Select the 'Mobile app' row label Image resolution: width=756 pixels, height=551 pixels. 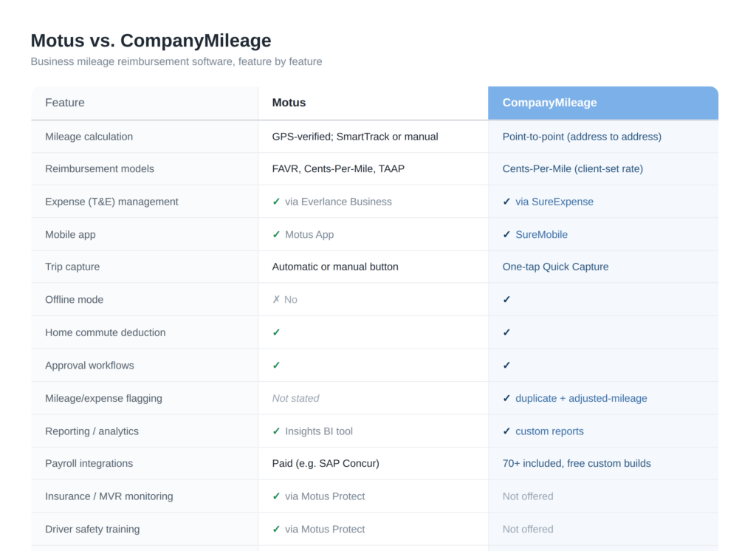point(70,234)
